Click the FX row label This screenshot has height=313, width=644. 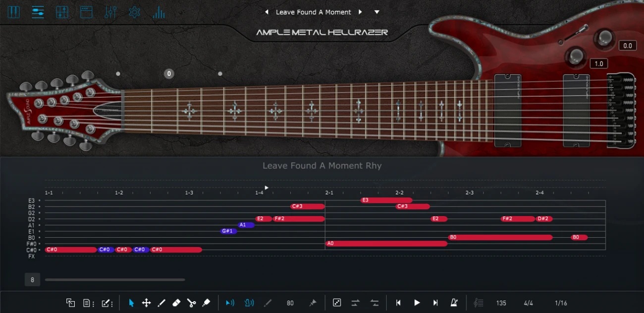point(32,257)
